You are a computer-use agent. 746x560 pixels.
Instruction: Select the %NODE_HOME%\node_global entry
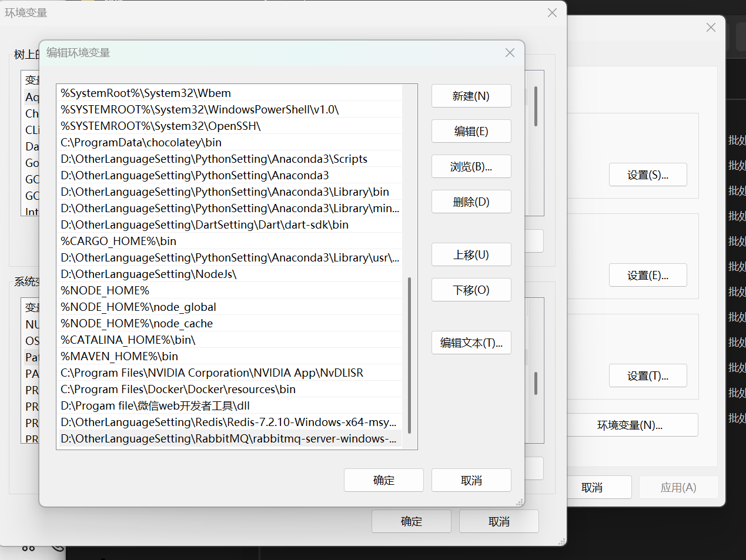(x=138, y=307)
